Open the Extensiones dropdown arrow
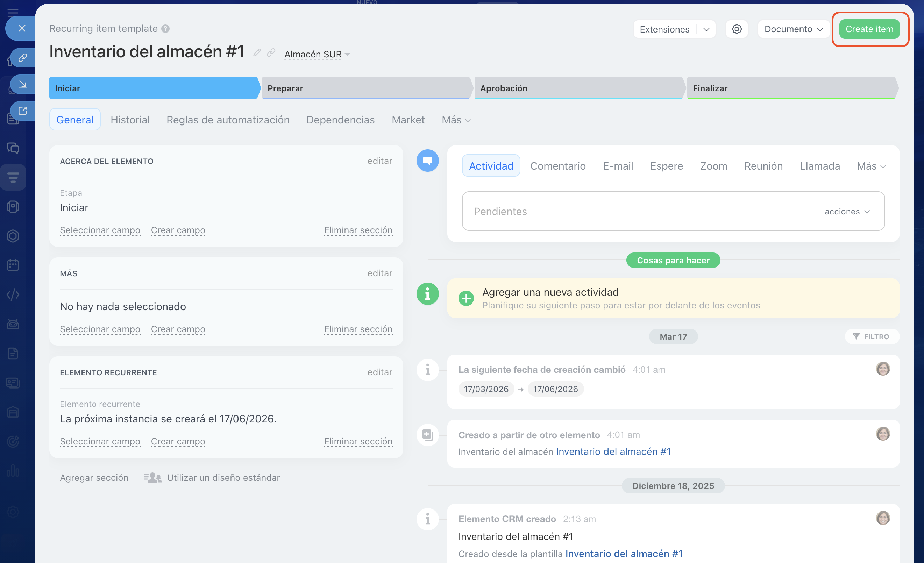The height and width of the screenshot is (563, 924). 706,29
